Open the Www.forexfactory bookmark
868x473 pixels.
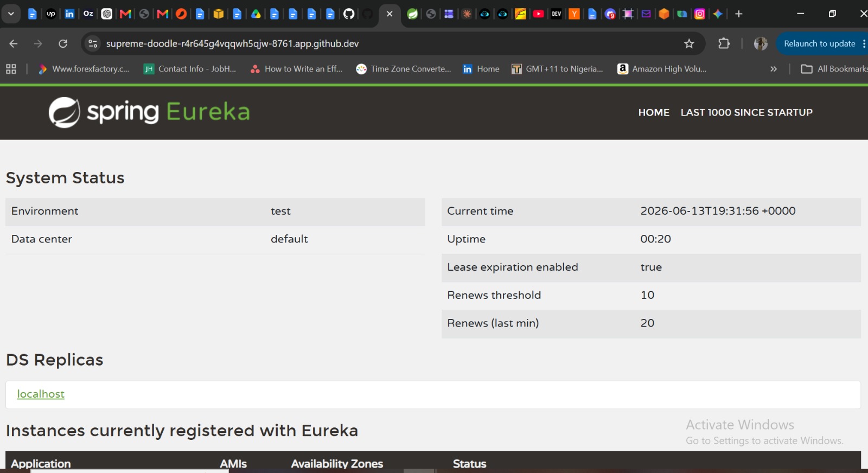[x=84, y=69]
